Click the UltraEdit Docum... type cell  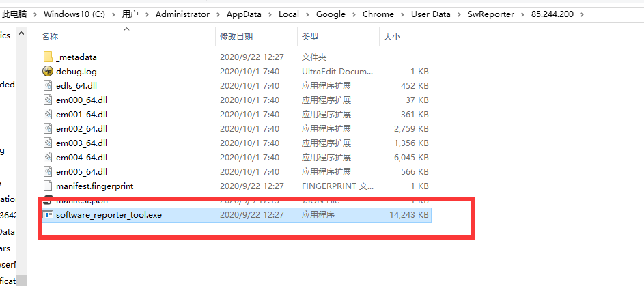337,72
